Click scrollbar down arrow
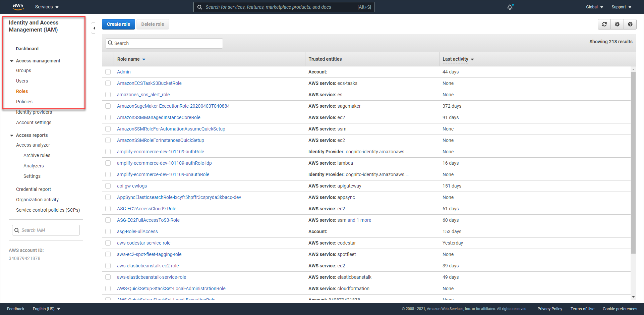 pyautogui.click(x=633, y=297)
